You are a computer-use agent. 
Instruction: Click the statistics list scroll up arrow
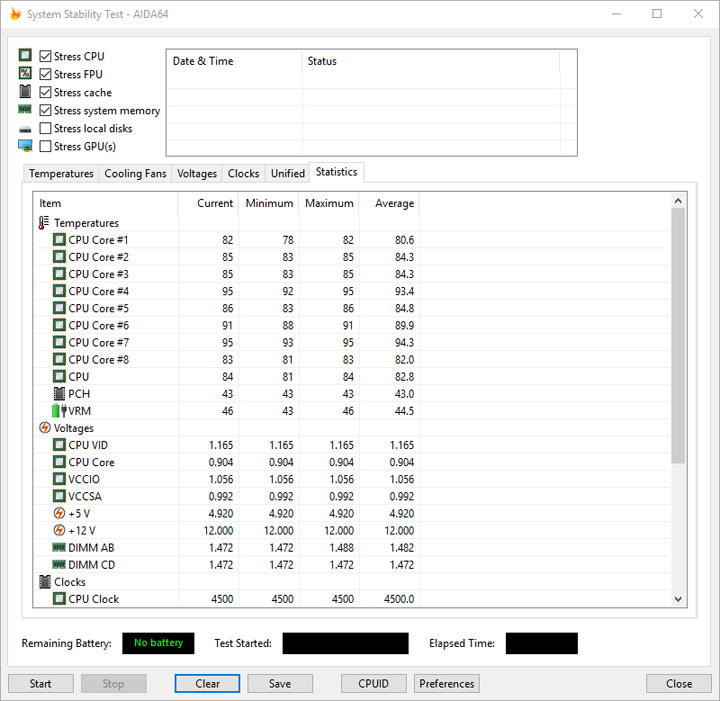coord(678,201)
